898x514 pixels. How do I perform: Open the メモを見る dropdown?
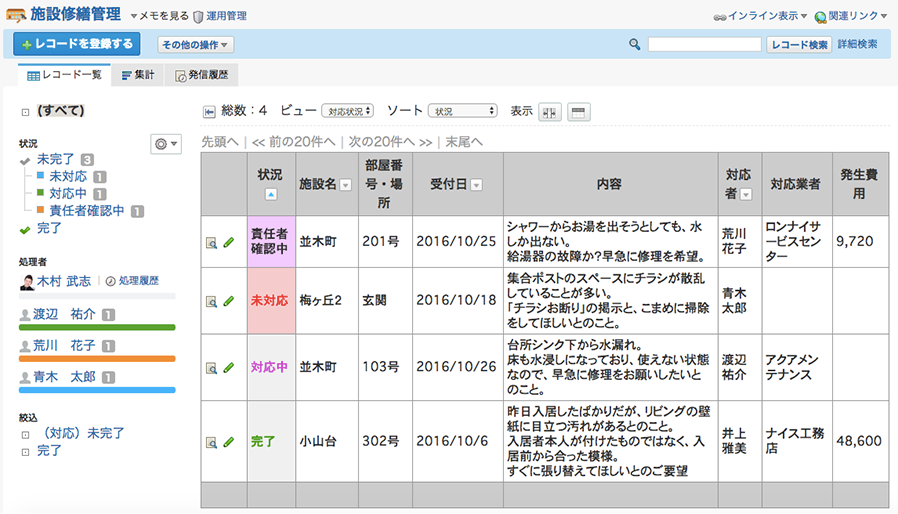click(159, 16)
